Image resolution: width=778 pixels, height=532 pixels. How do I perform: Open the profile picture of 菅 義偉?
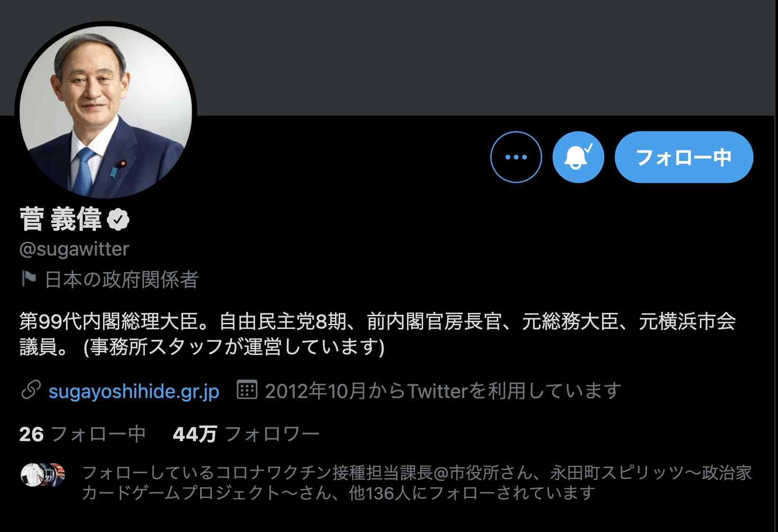[x=106, y=111]
